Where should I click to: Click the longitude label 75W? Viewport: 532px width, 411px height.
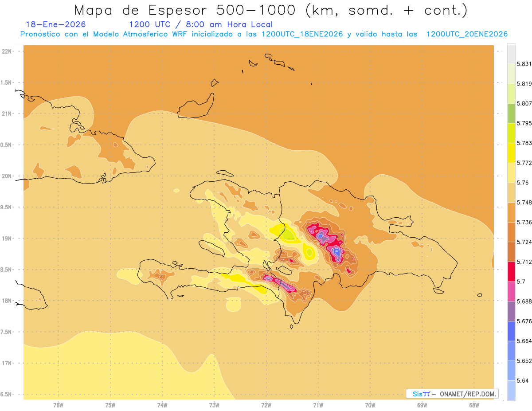click(x=110, y=405)
